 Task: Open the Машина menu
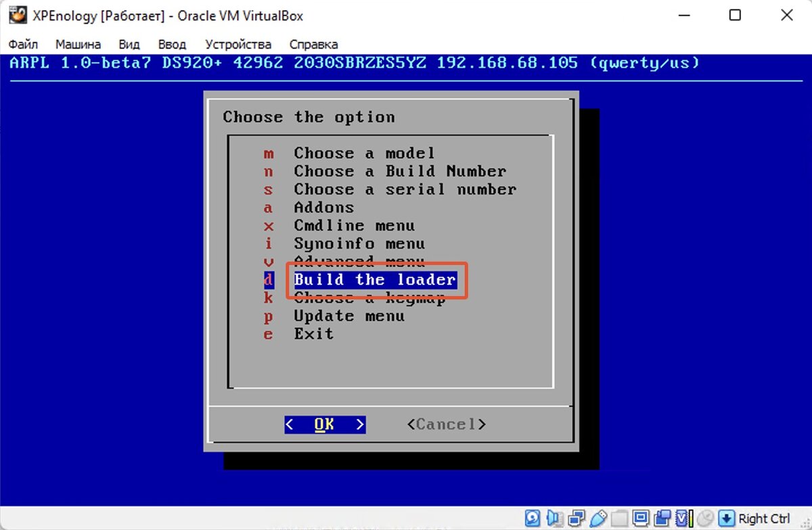[x=78, y=45]
